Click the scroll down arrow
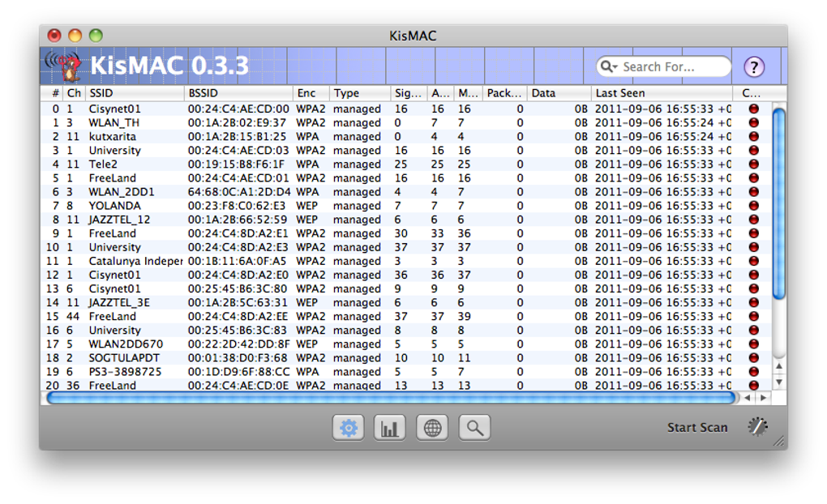The image size is (827, 504). pos(778,382)
